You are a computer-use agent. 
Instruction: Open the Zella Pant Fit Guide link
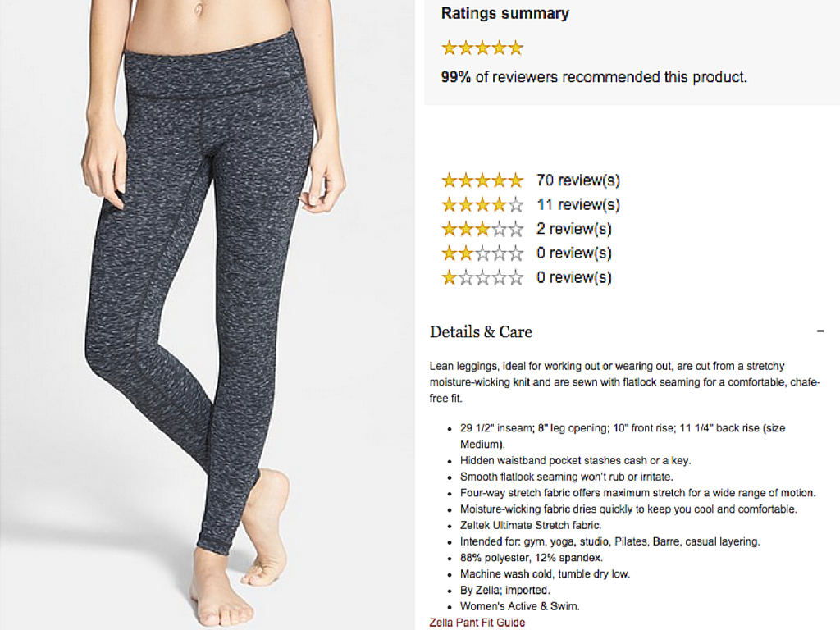coord(477,623)
